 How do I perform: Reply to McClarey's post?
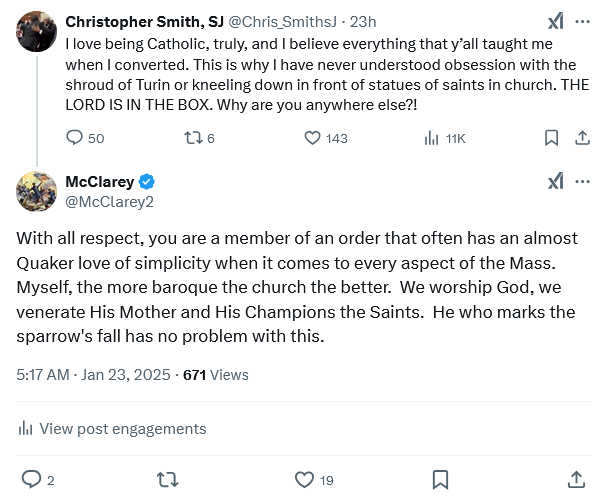[x=32, y=479]
